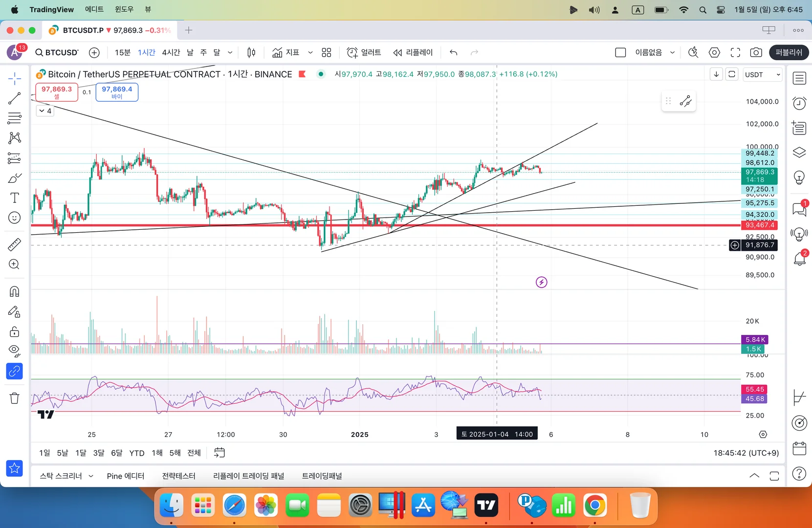
Task: Open BTCUSD symbol search
Action: pos(57,52)
